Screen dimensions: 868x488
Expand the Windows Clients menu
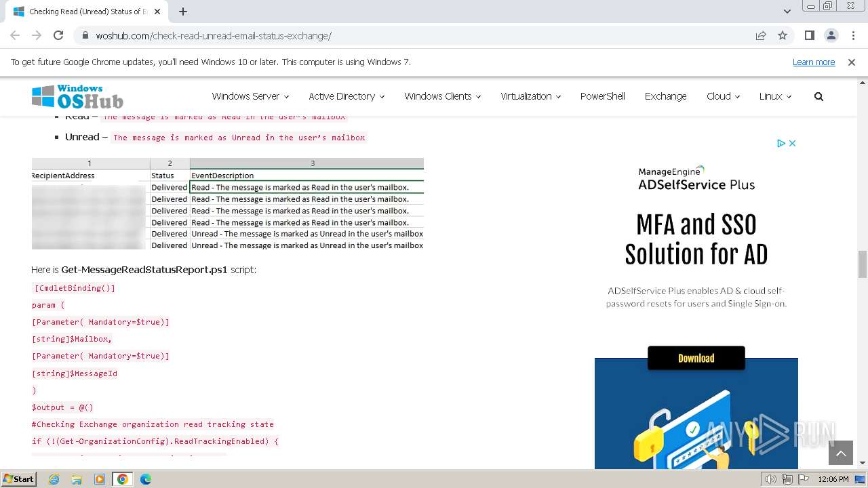point(442,96)
